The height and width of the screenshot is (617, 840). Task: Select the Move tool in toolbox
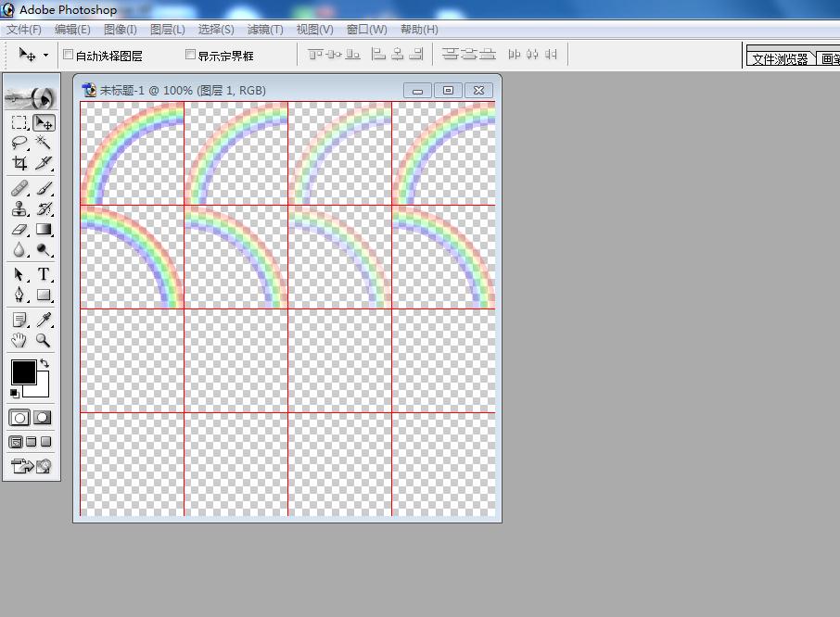point(44,123)
